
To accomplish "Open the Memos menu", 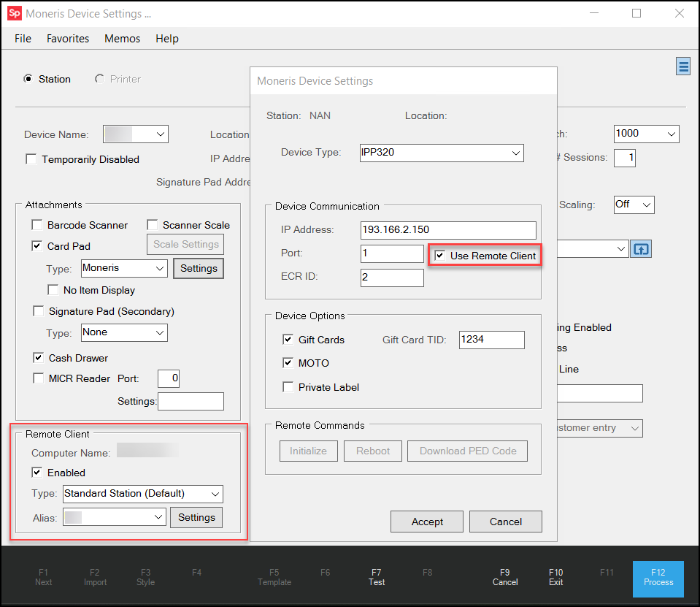I will click(x=123, y=39).
